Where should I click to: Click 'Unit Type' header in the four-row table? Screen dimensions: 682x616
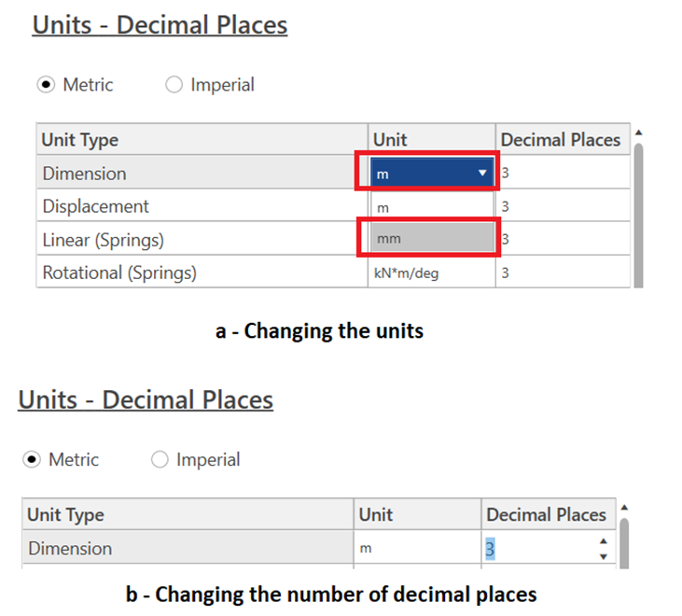(x=80, y=140)
